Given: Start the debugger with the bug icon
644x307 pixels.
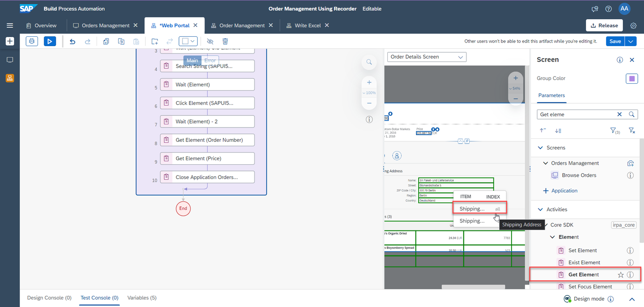Looking at the screenshot, I should (x=32, y=41).
